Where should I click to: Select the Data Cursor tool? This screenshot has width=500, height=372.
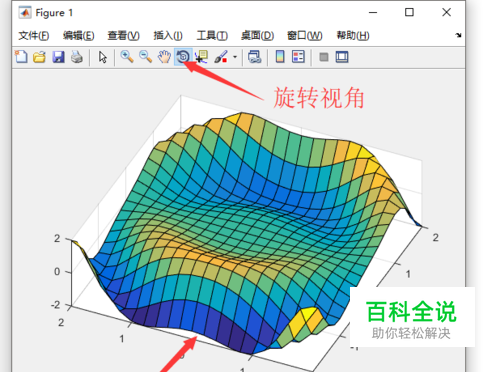(x=201, y=57)
